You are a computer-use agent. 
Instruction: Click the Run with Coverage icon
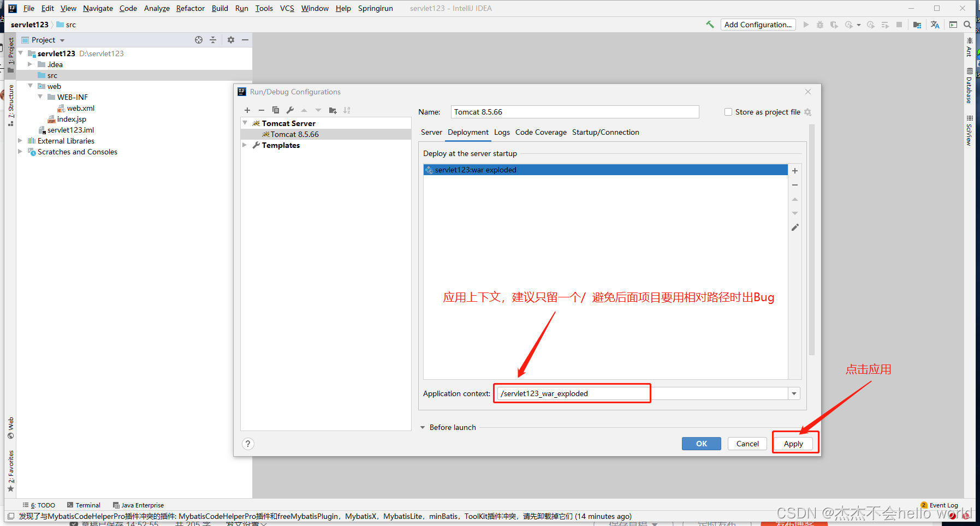[x=834, y=25]
